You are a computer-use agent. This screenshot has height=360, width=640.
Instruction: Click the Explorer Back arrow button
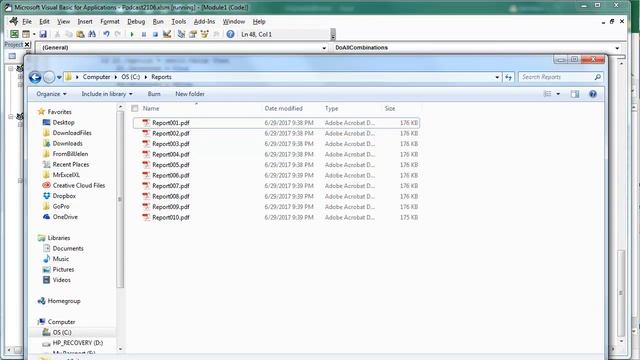pyautogui.click(x=35, y=77)
